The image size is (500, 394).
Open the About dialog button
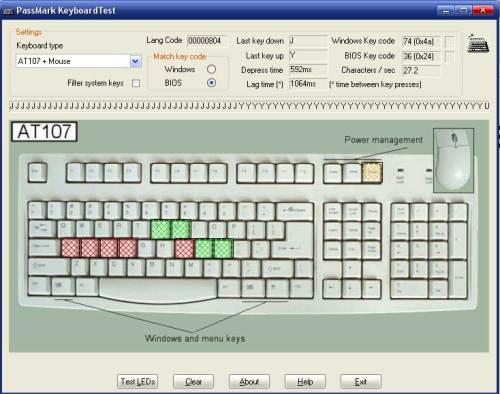pos(249,382)
